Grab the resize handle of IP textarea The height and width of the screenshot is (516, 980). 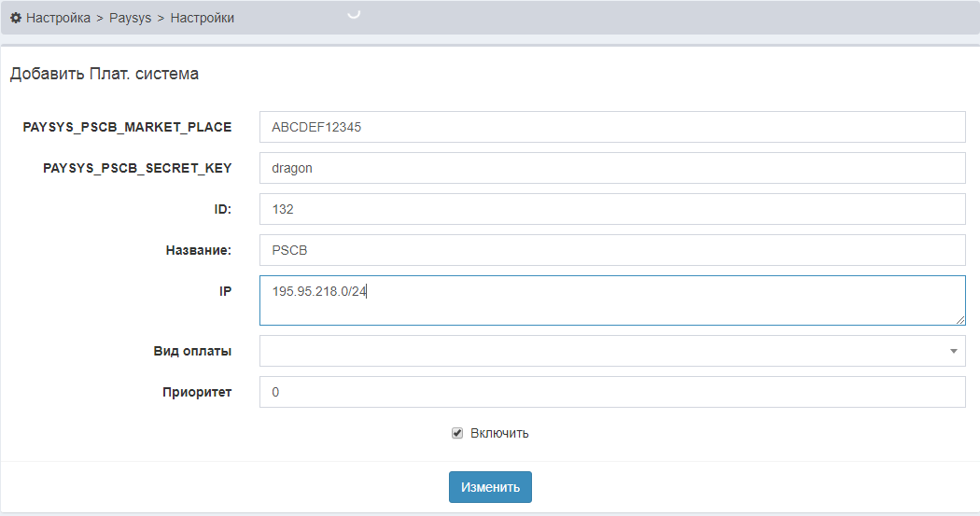click(960, 319)
